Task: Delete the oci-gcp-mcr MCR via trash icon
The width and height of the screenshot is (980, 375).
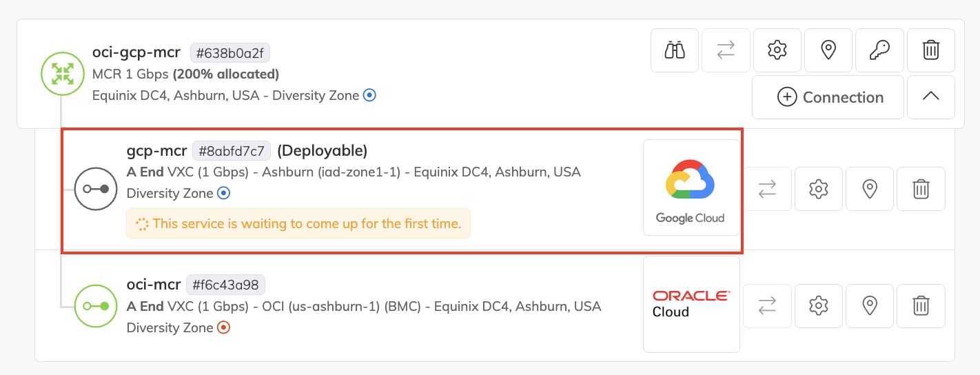Action: point(930,50)
